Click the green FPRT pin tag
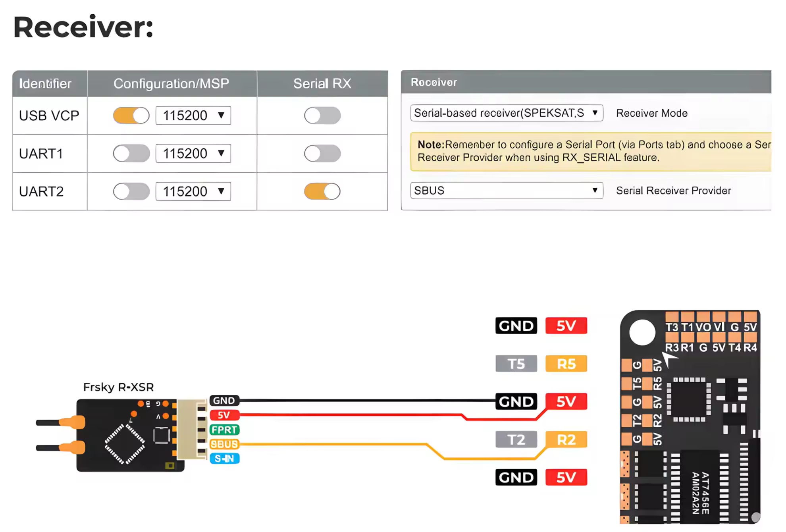Image resolution: width=786 pixels, height=532 pixels. tap(224, 430)
